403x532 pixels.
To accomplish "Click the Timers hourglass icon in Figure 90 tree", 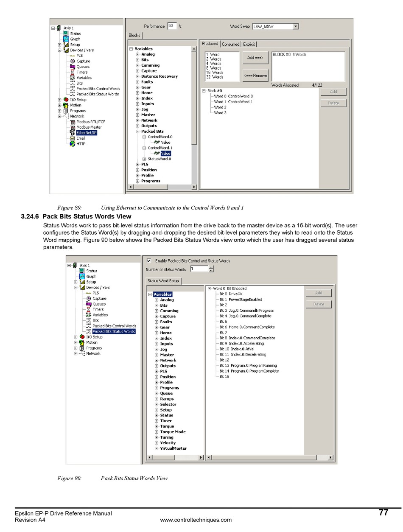I will [x=89, y=309].
